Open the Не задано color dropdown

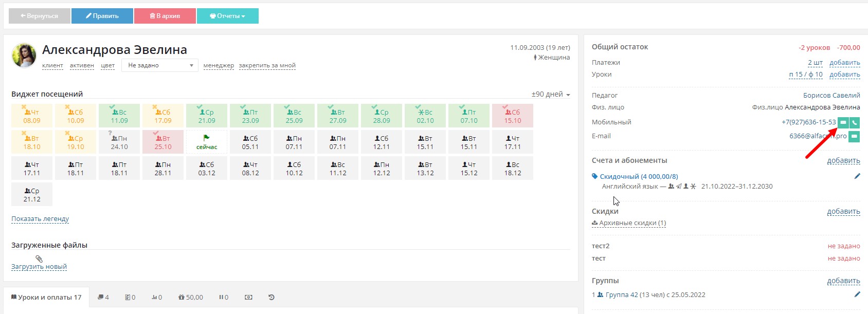[x=160, y=65]
